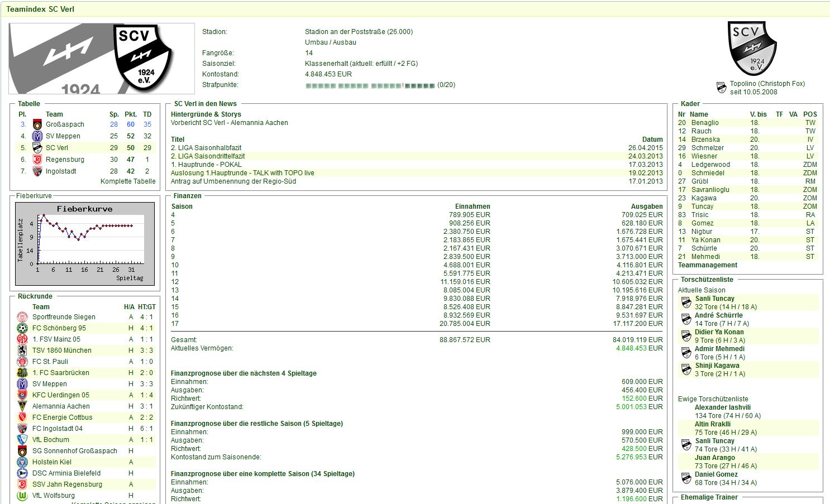The height and width of the screenshot is (504, 830).
Task: Open the Komplette Tabelle link
Action: [128, 181]
